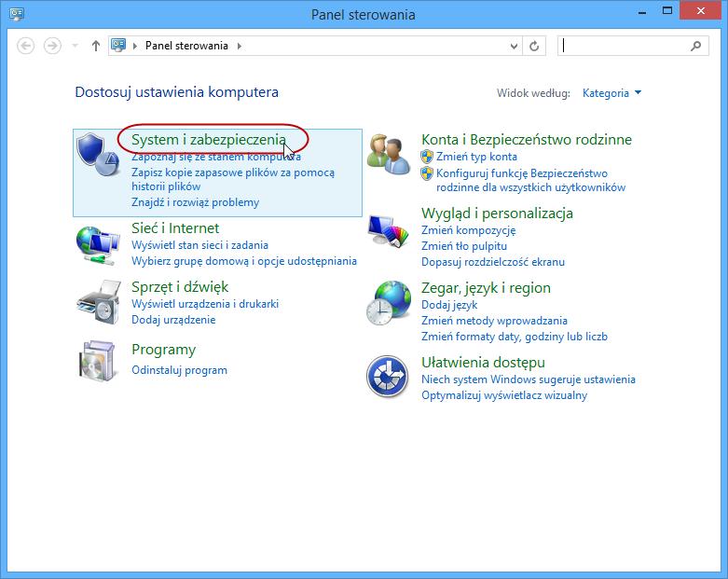Click the Programy disc box icon
Image resolution: width=728 pixels, height=579 pixels.
click(97, 361)
